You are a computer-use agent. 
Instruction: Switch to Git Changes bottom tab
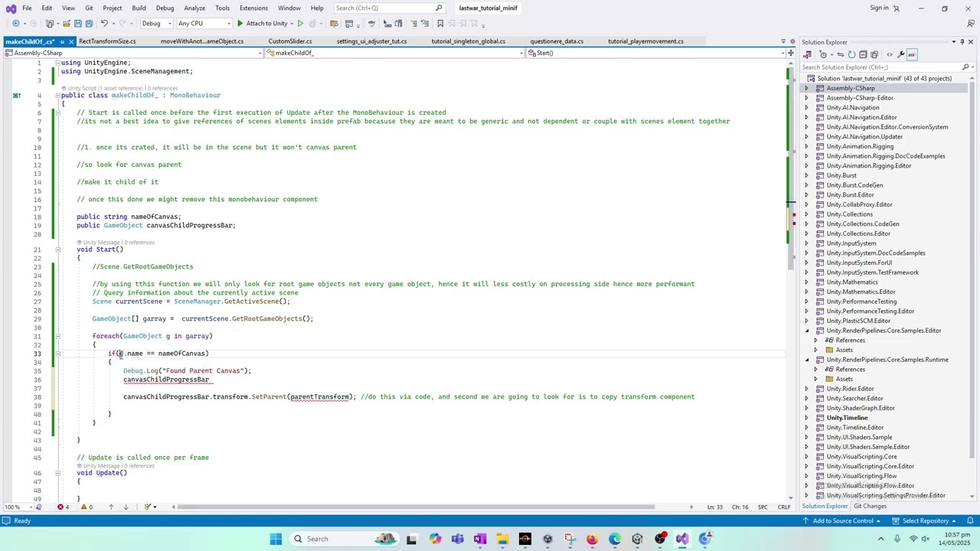click(870, 507)
